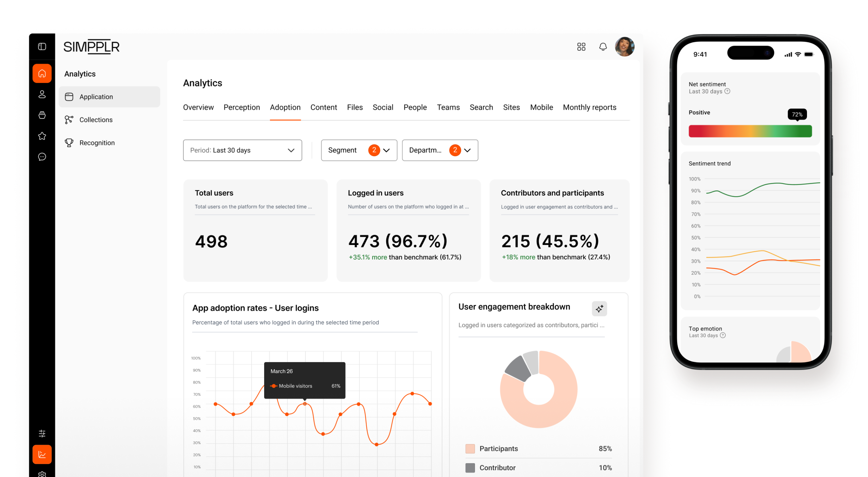The image size is (868, 477).
Task: Switch to the Search tab
Action: point(481,107)
